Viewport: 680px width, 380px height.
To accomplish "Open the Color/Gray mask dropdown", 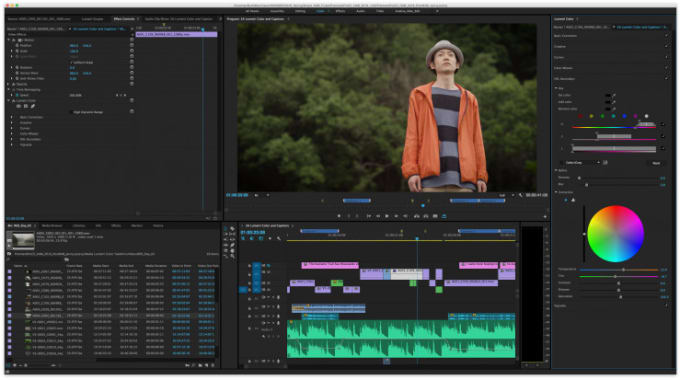I will coord(581,163).
